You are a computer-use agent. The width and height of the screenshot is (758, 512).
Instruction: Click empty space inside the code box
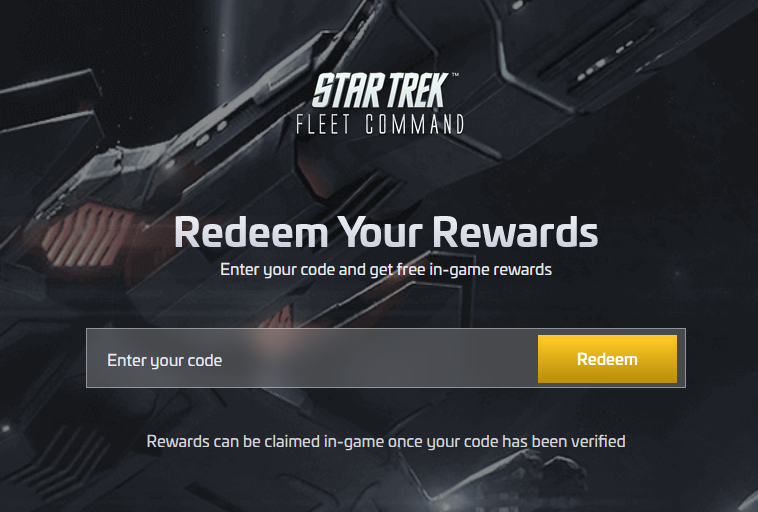pos(377,359)
